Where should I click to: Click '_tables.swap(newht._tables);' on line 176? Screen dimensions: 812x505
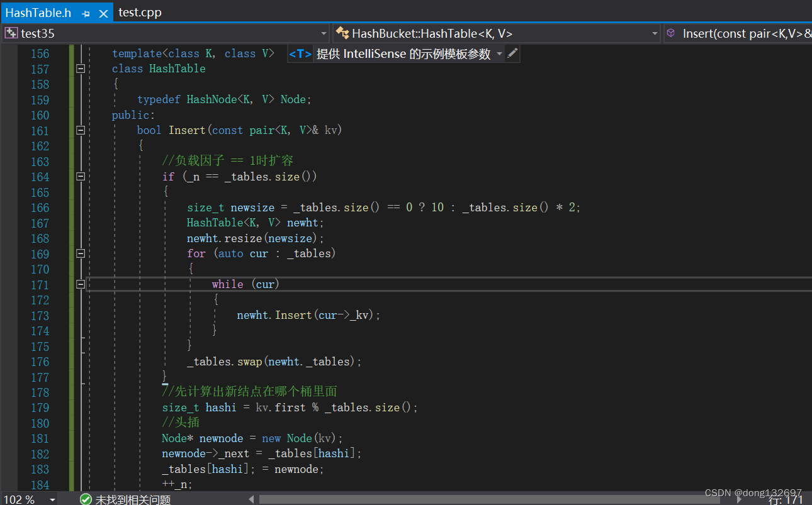(274, 362)
